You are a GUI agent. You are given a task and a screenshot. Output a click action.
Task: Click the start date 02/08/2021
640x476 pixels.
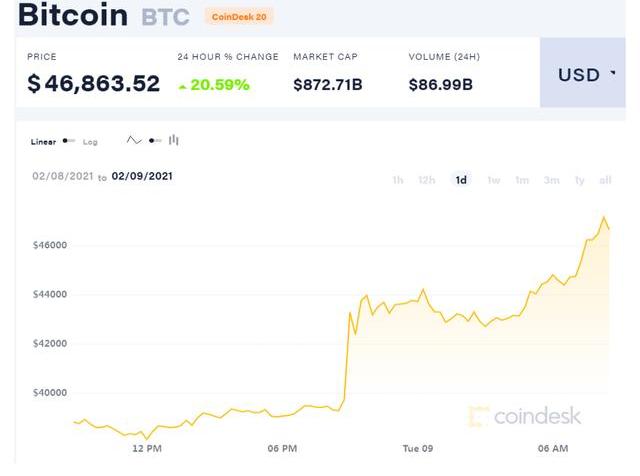(63, 176)
